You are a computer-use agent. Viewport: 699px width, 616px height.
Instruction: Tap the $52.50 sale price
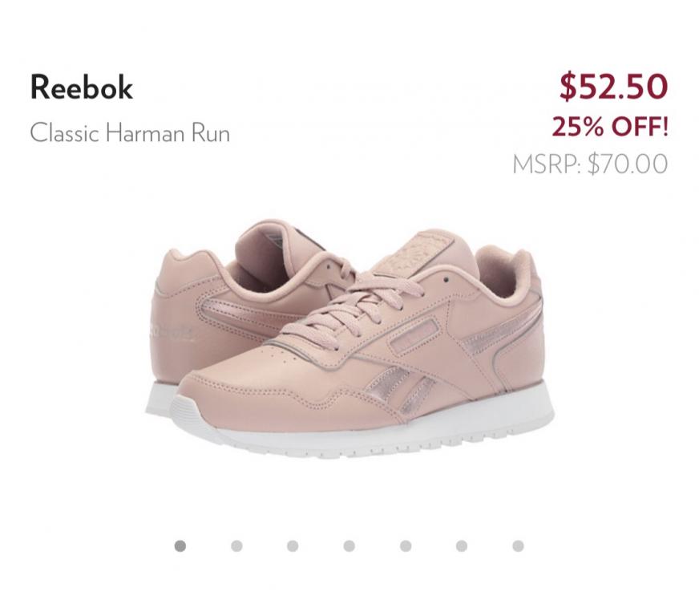click(x=613, y=87)
